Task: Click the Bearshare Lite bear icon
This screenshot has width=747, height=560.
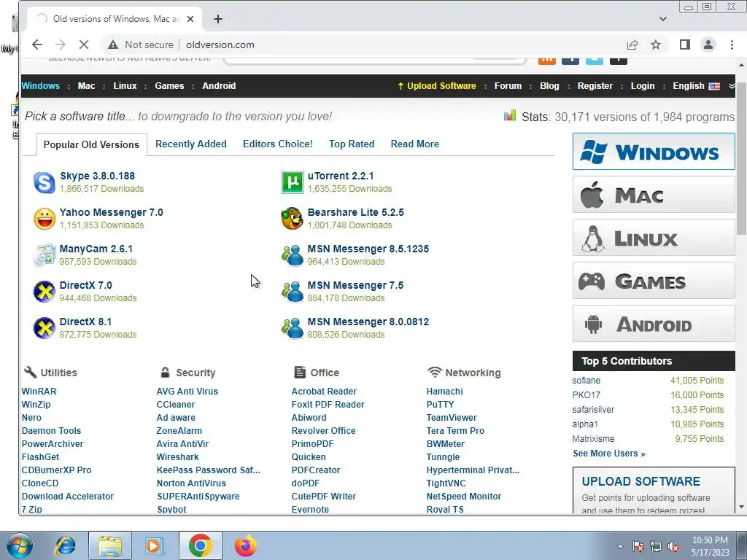Action: point(292,219)
